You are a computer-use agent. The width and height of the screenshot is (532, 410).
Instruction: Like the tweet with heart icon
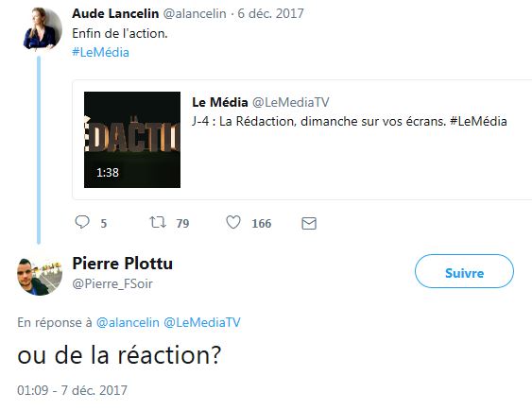(233, 222)
